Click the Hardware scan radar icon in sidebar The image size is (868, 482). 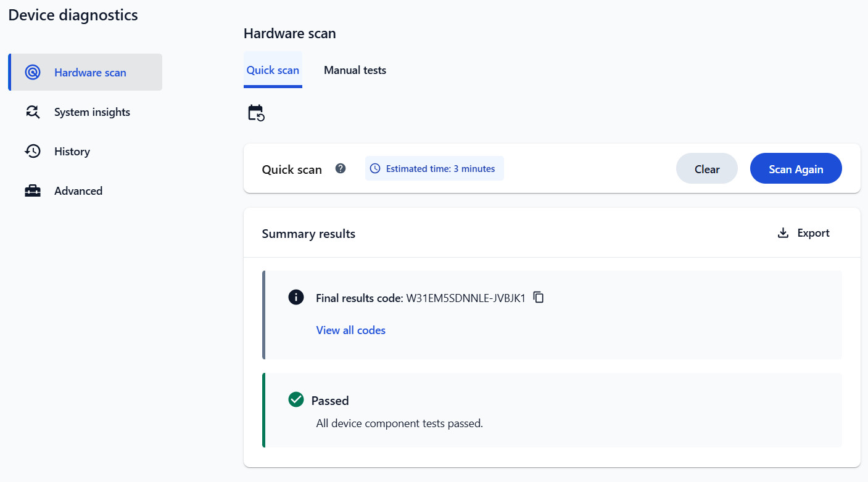pos(33,72)
